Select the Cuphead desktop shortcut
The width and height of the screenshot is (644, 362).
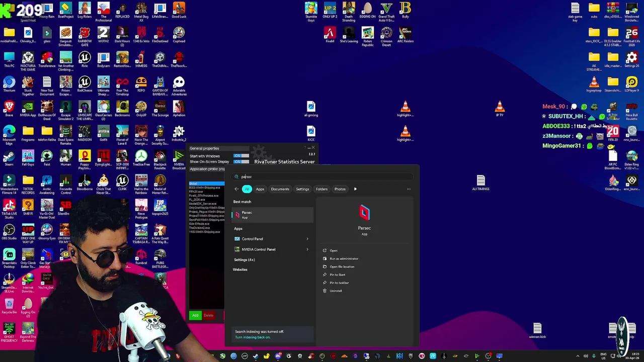179,35
